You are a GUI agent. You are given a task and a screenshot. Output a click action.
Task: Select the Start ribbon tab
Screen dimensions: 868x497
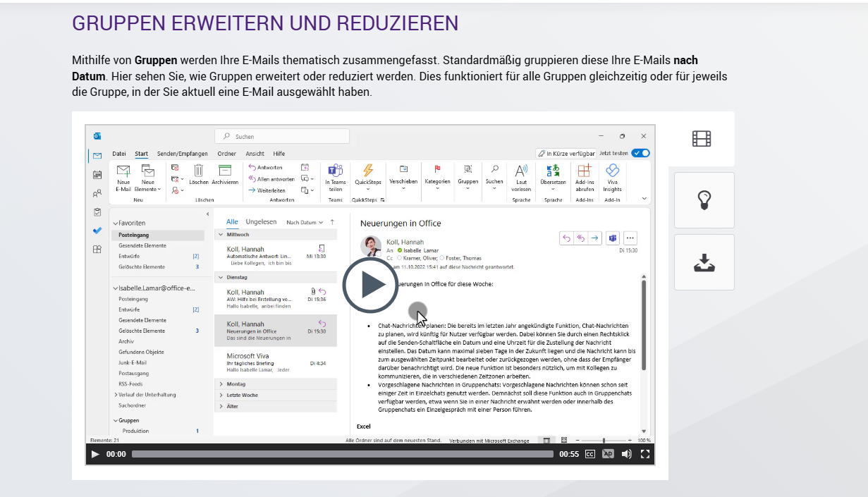point(142,154)
